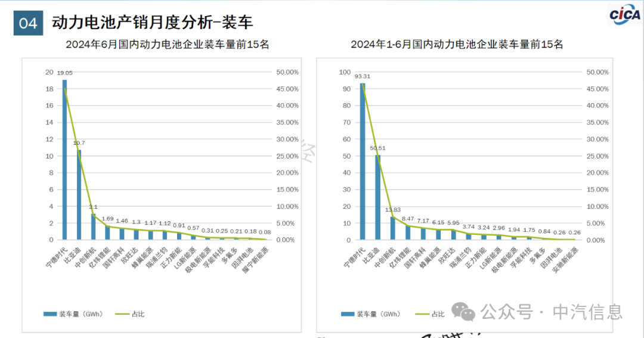
Task: Click the data label "1.46"
Action: click(x=122, y=221)
